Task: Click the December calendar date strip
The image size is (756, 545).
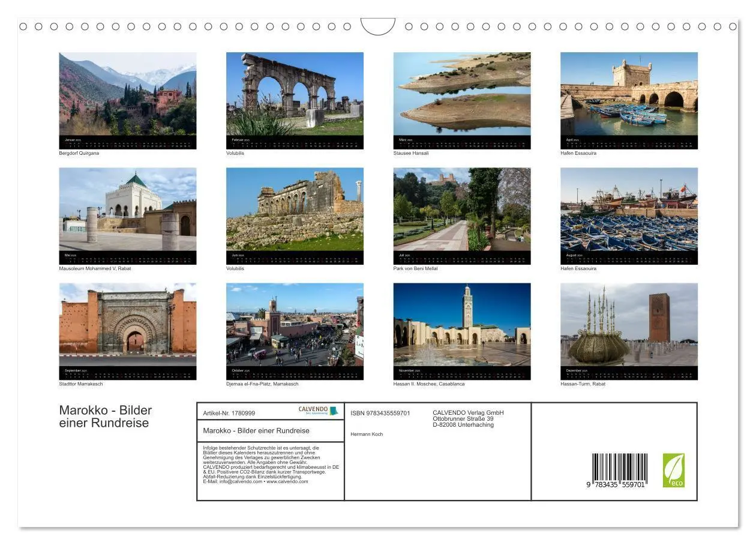Action: pos(629,373)
